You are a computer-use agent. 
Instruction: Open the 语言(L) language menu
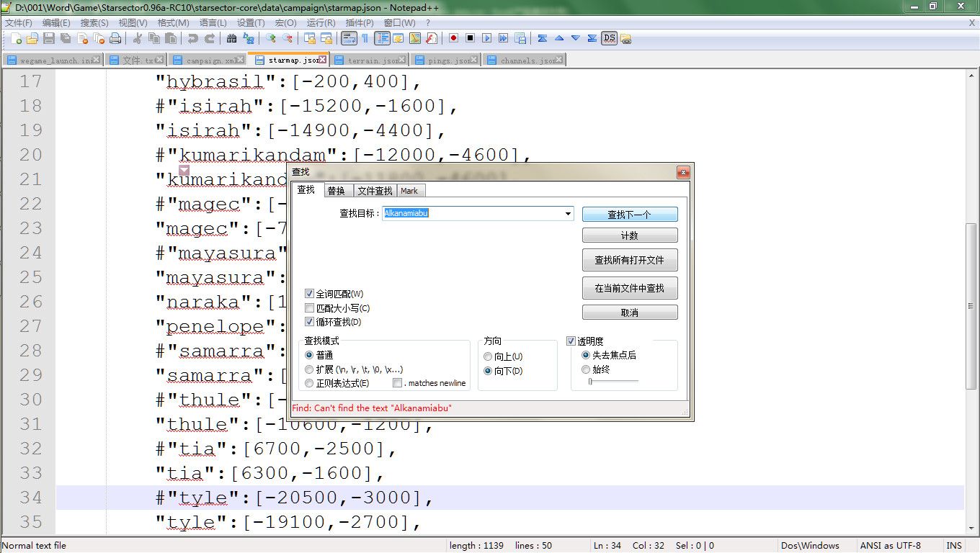(x=213, y=23)
